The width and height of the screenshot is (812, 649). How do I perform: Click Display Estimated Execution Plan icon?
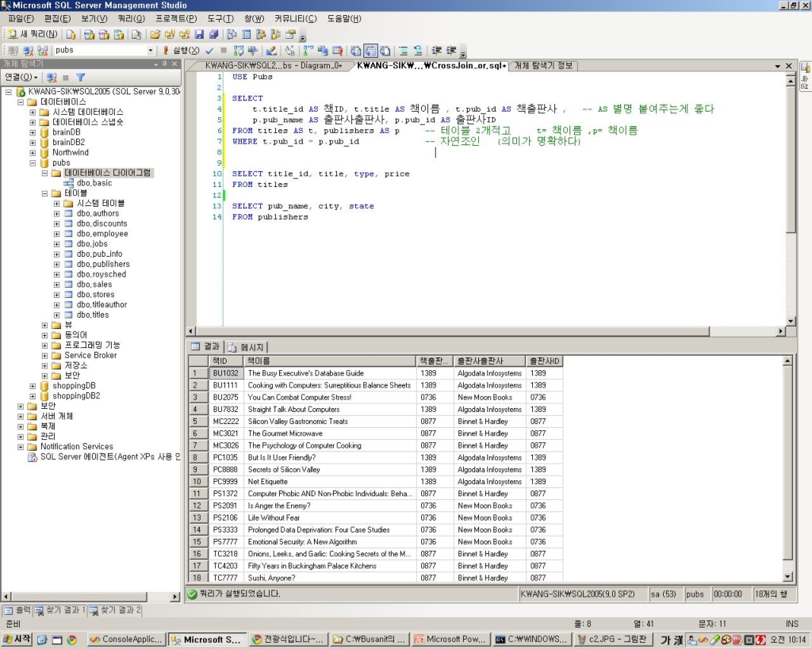pos(238,50)
